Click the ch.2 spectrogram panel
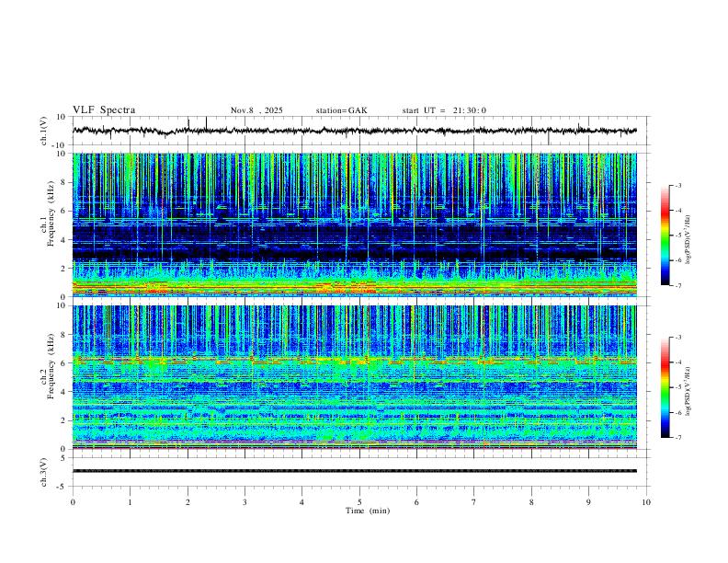The image size is (728, 563). coord(355,377)
